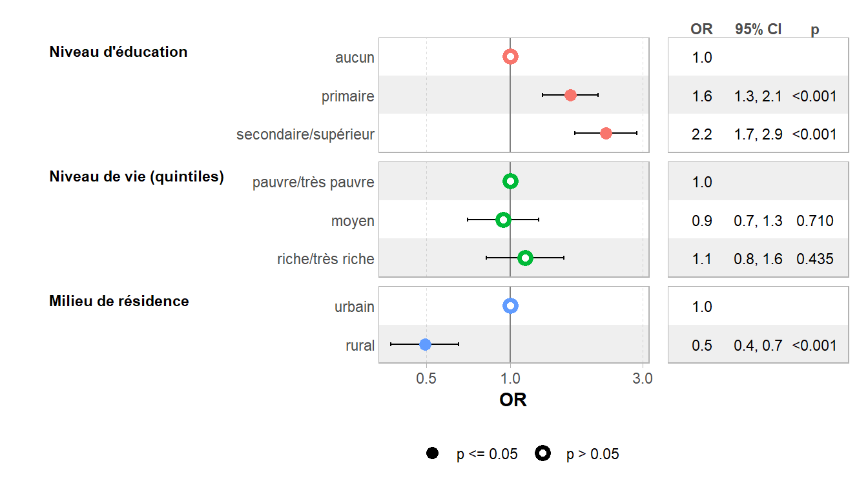
Task: Select the secondaire/supérieur red data point
Action: pos(606,133)
